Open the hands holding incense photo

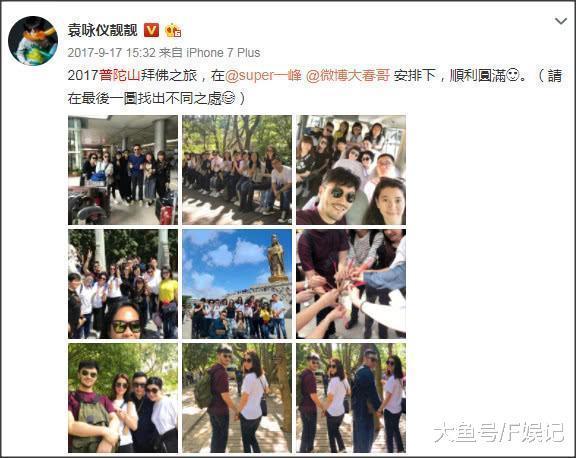(x=351, y=284)
